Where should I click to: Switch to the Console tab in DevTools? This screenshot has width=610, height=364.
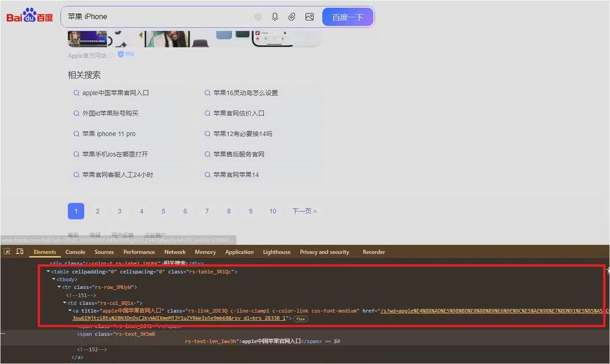(x=75, y=251)
